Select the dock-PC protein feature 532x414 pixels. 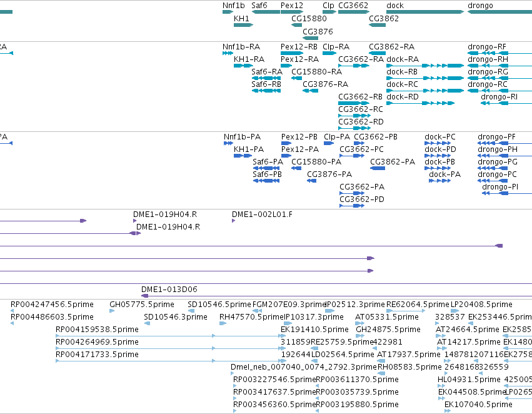point(438,144)
